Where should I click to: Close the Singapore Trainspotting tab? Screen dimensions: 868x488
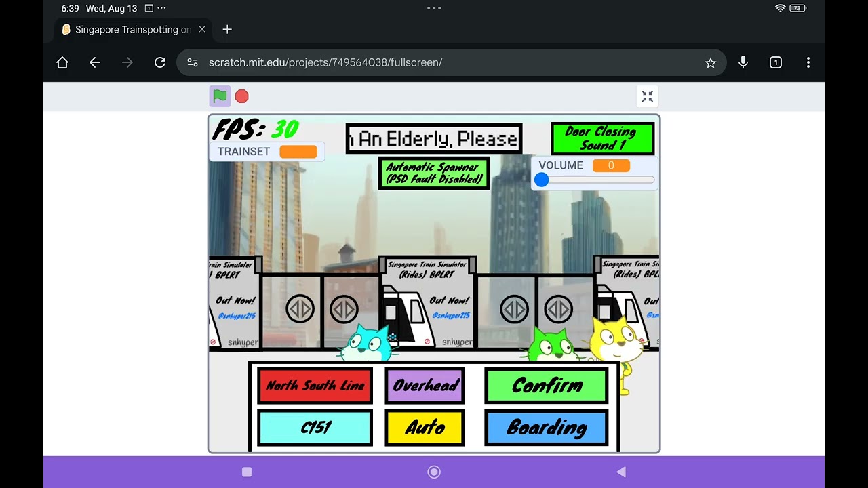click(x=202, y=30)
